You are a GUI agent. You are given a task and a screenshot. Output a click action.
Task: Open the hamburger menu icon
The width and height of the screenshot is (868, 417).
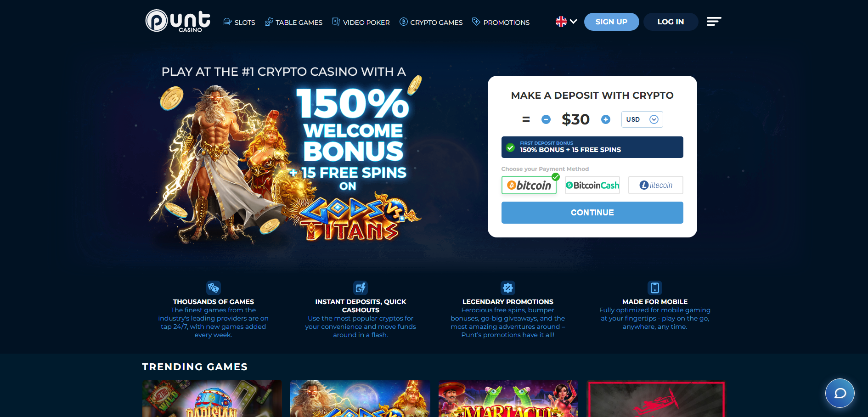click(714, 22)
